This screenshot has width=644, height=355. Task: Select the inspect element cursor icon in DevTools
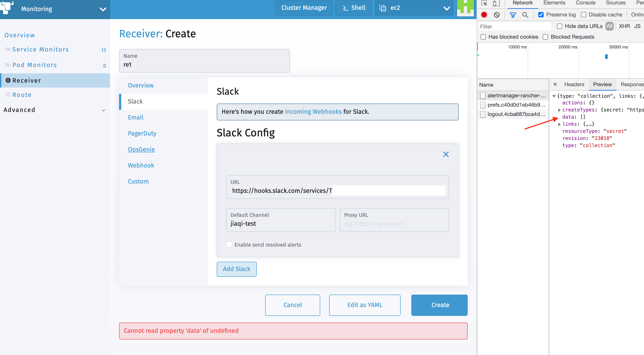(485, 4)
